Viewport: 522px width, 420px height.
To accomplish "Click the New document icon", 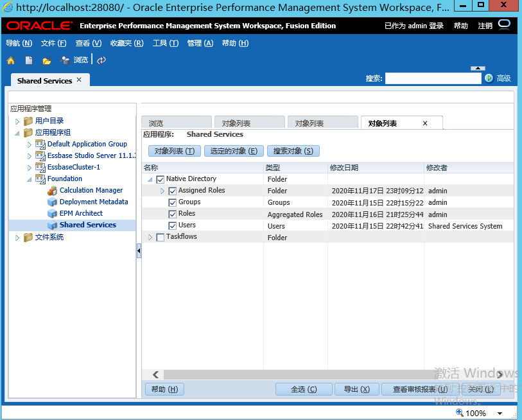I will [x=29, y=60].
